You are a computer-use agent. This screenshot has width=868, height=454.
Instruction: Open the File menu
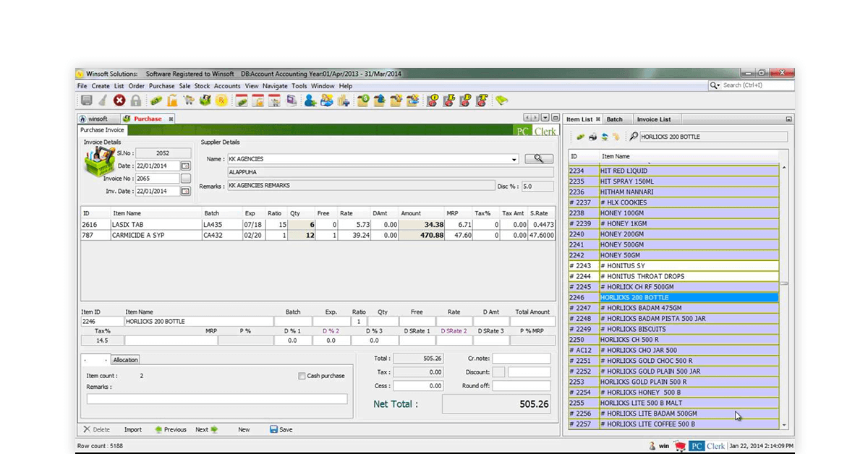pyautogui.click(x=82, y=86)
